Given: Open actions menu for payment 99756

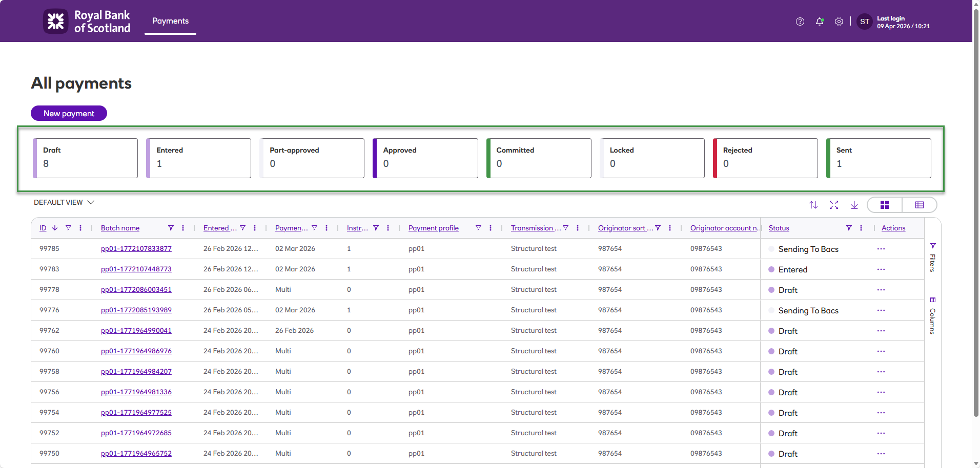Looking at the screenshot, I should pyautogui.click(x=881, y=392).
